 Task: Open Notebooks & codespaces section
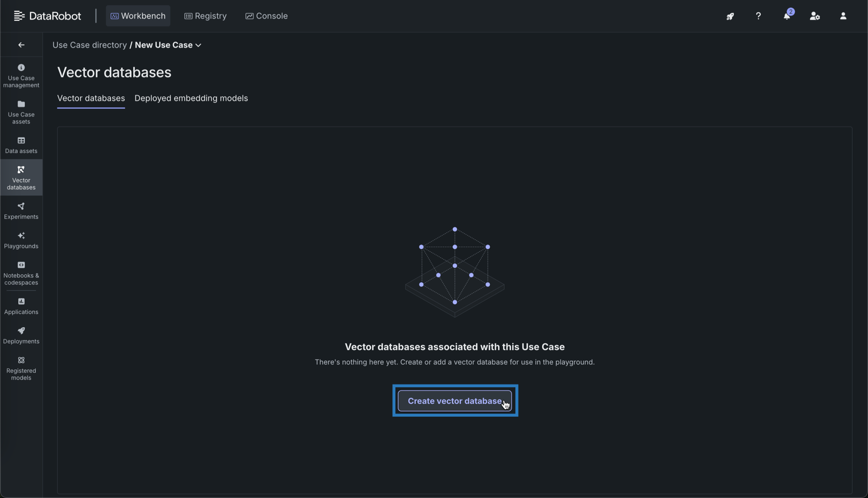(x=21, y=273)
